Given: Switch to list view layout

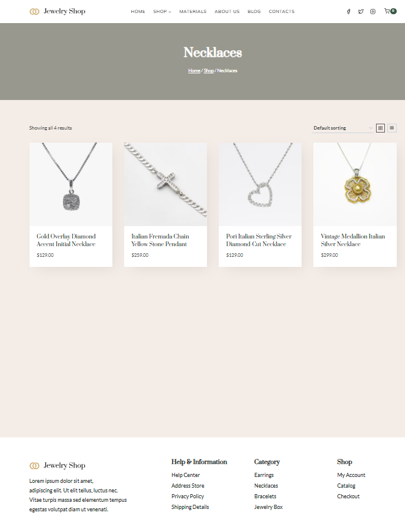Looking at the screenshot, I should pyautogui.click(x=392, y=128).
